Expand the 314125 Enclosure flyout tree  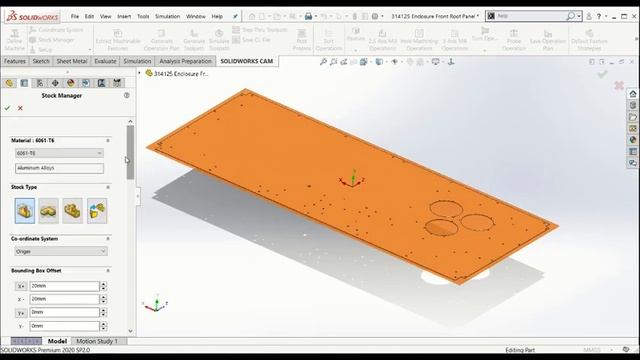(x=140, y=73)
